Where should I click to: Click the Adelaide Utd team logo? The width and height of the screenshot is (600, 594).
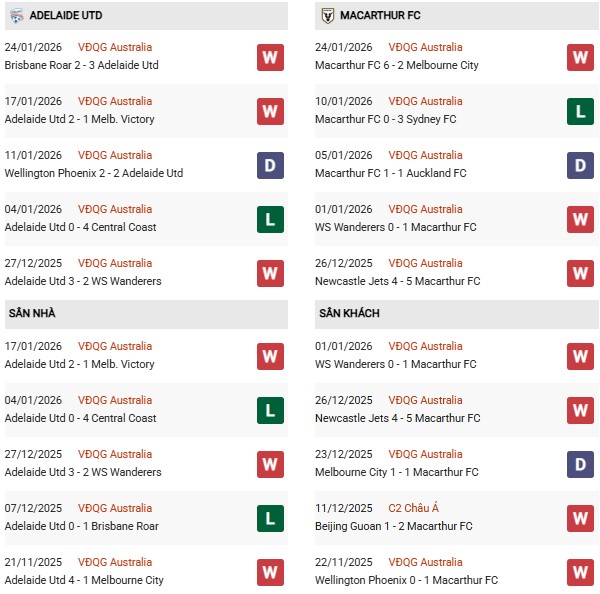pyautogui.click(x=17, y=16)
